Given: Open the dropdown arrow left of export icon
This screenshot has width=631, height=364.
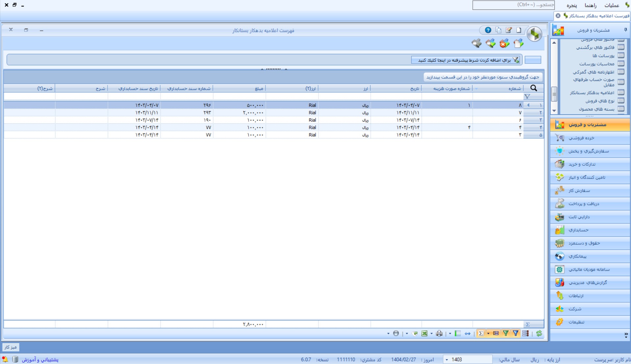Looking at the screenshot, I should pos(407,333).
